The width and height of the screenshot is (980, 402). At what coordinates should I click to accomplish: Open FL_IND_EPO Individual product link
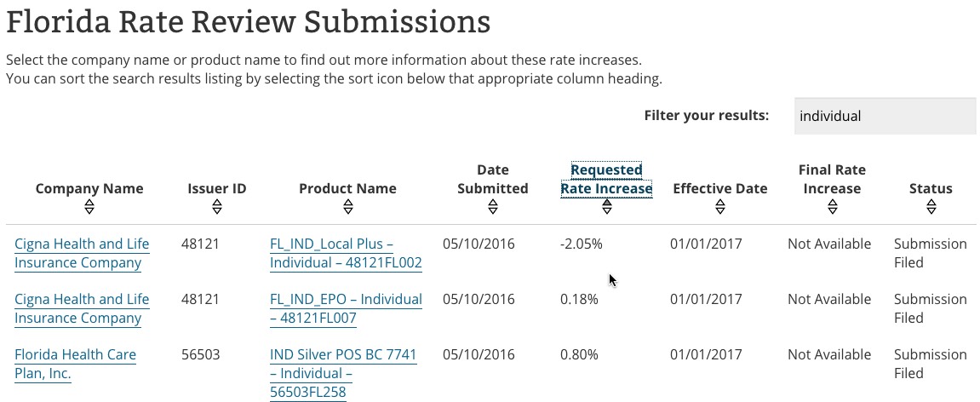pyautogui.click(x=346, y=308)
